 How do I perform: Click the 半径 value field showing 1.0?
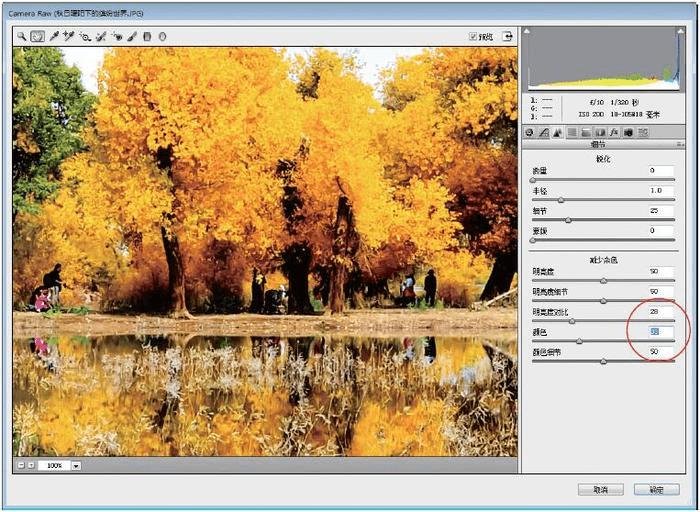click(661, 191)
